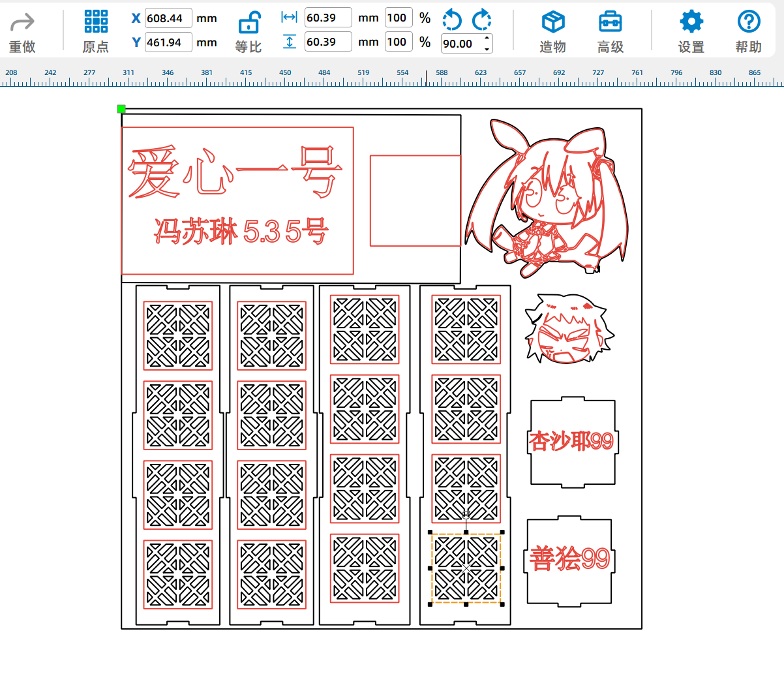Decrease rotation angle with down stepper
The width and height of the screenshot is (784, 674).
click(487, 49)
